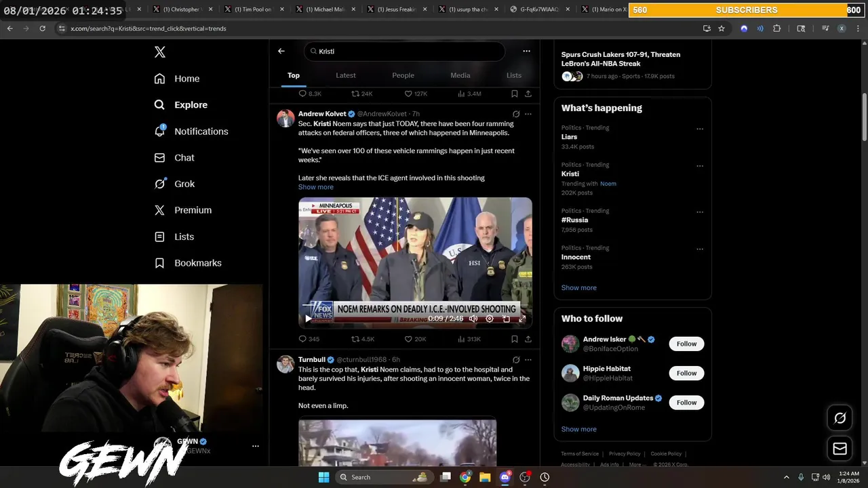Open Lists in the sidebar
The width and height of the screenshot is (868, 488).
click(174, 237)
